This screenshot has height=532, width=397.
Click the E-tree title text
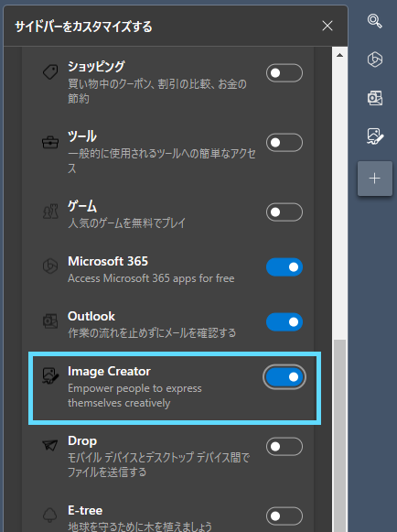coord(85,510)
